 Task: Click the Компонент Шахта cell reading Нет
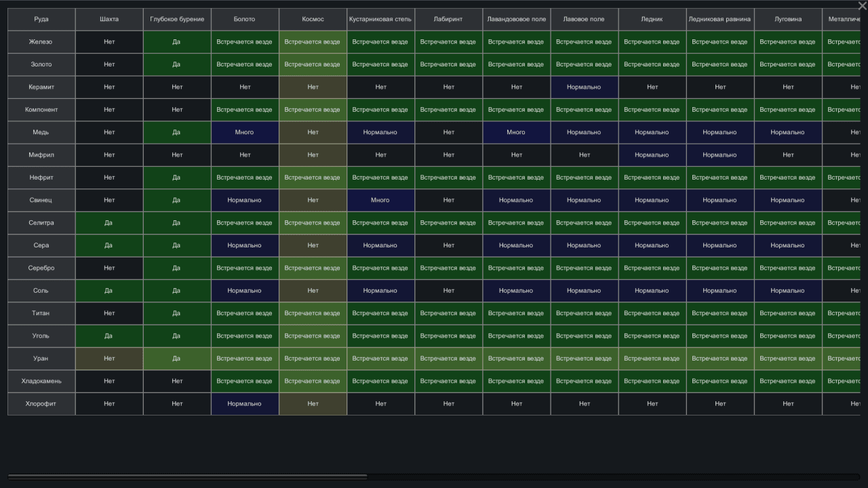tap(109, 110)
